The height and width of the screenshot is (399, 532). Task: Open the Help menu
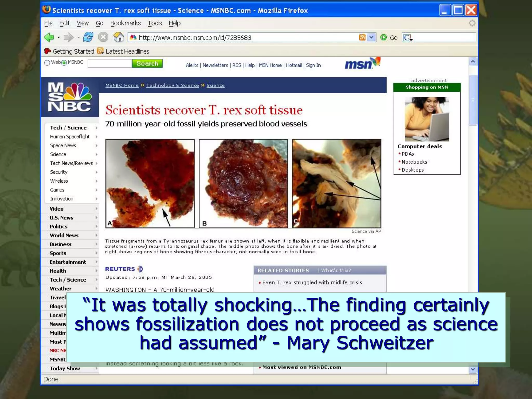[175, 23]
